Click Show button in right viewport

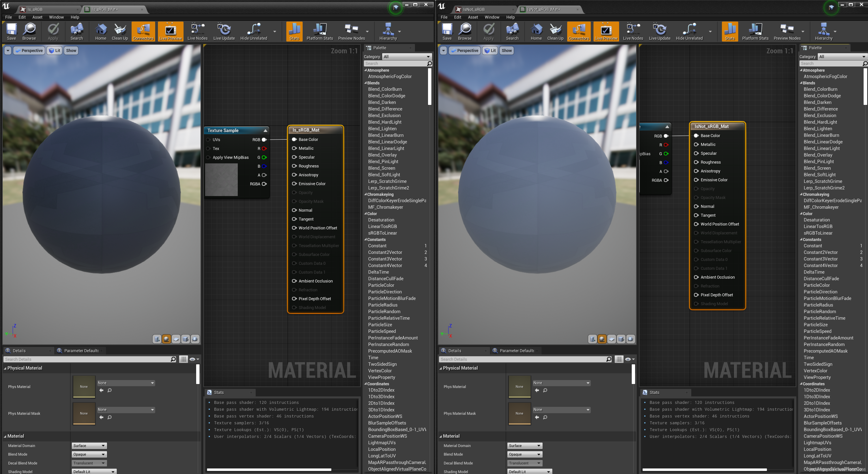point(506,51)
